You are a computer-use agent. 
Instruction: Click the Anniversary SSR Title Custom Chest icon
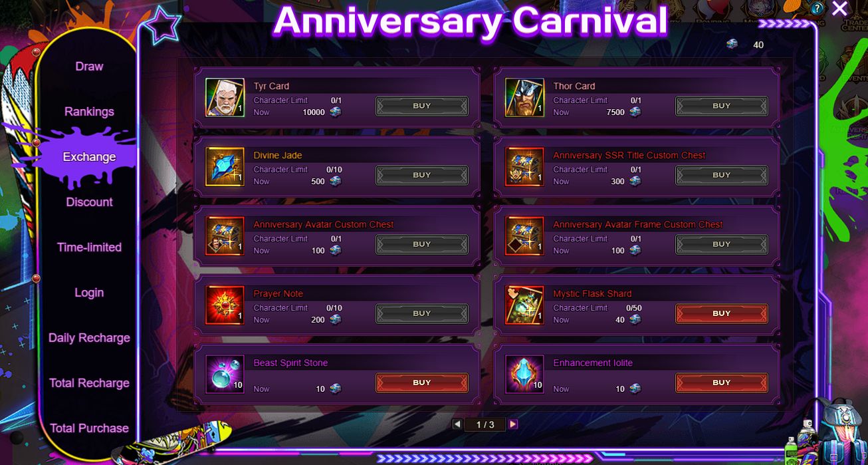tap(525, 167)
